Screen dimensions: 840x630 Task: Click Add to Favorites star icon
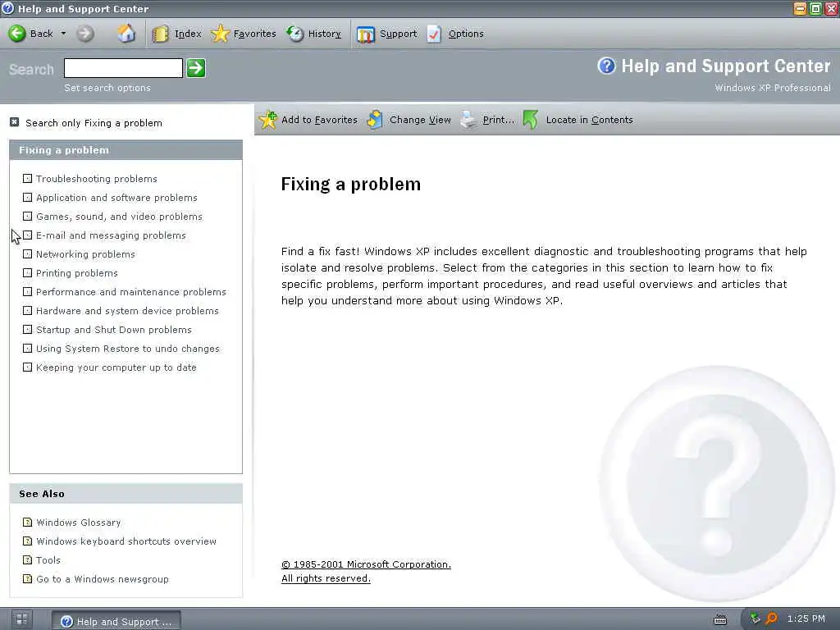click(268, 120)
